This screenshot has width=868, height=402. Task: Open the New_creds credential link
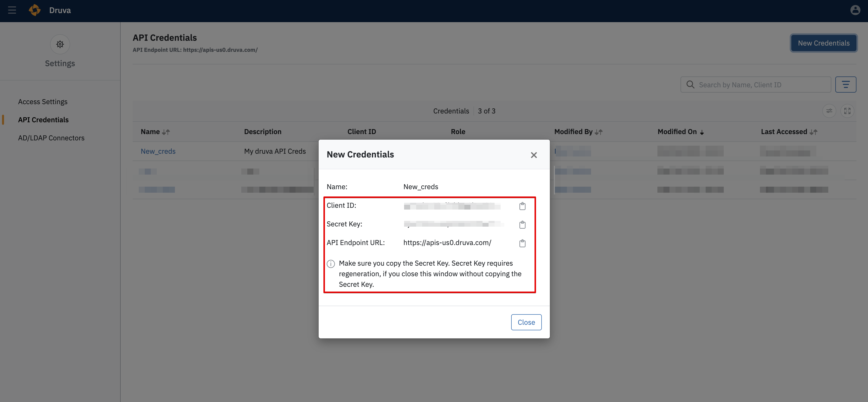(158, 151)
